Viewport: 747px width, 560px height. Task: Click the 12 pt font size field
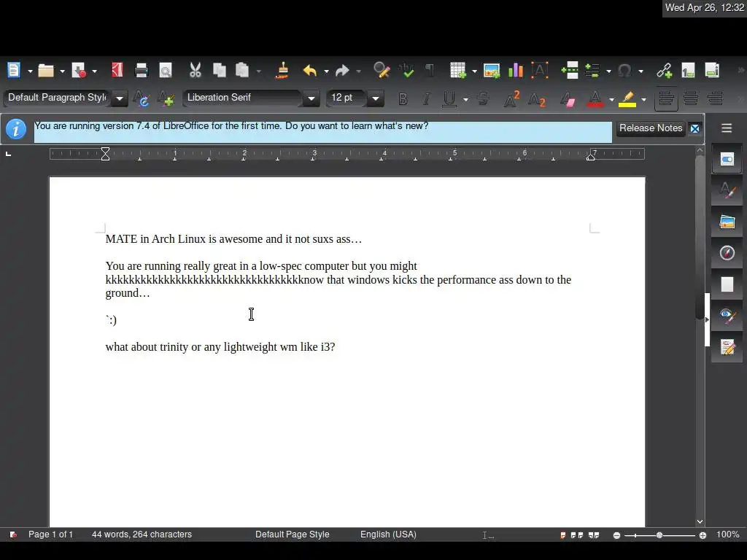click(x=347, y=98)
